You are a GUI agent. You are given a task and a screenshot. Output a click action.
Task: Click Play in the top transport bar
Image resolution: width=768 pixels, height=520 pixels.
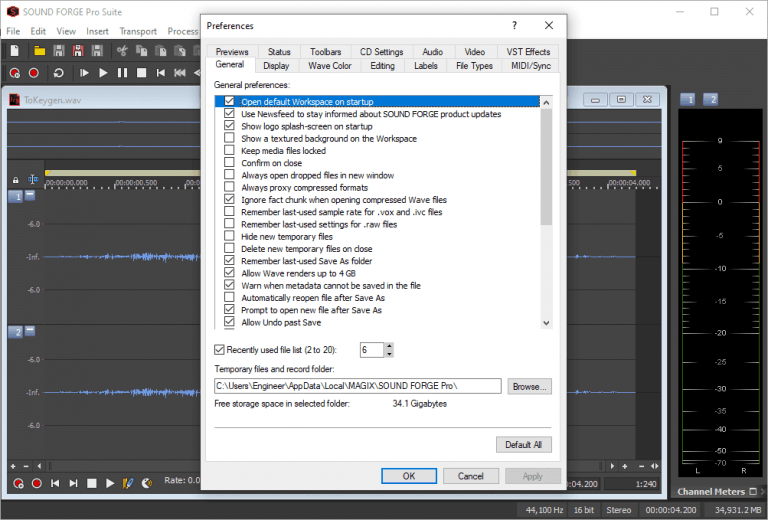pos(103,73)
